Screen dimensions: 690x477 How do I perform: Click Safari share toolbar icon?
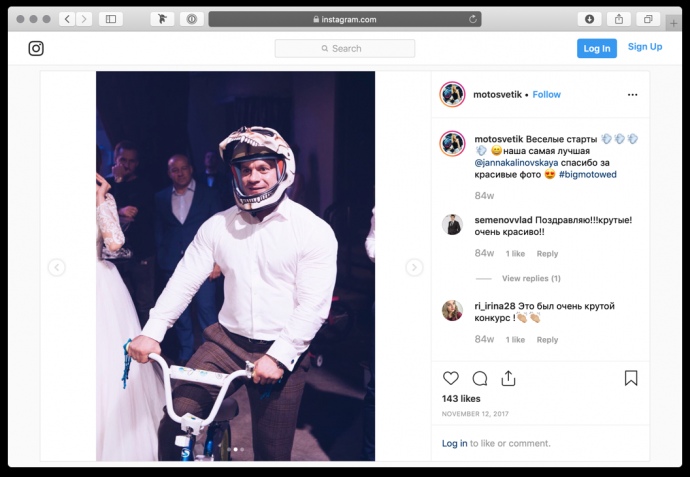point(619,19)
